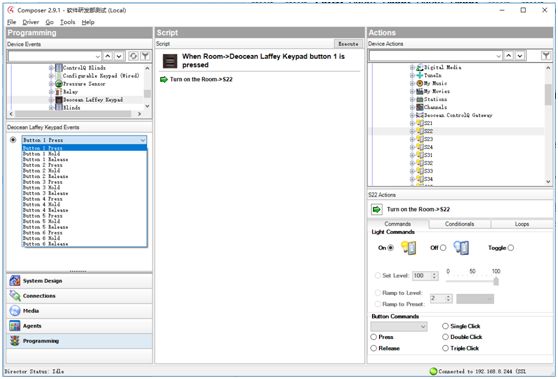The width and height of the screenshot is (558, 379).
Task: Open the Device Actions search combo box
Action: tap(436, 56)
